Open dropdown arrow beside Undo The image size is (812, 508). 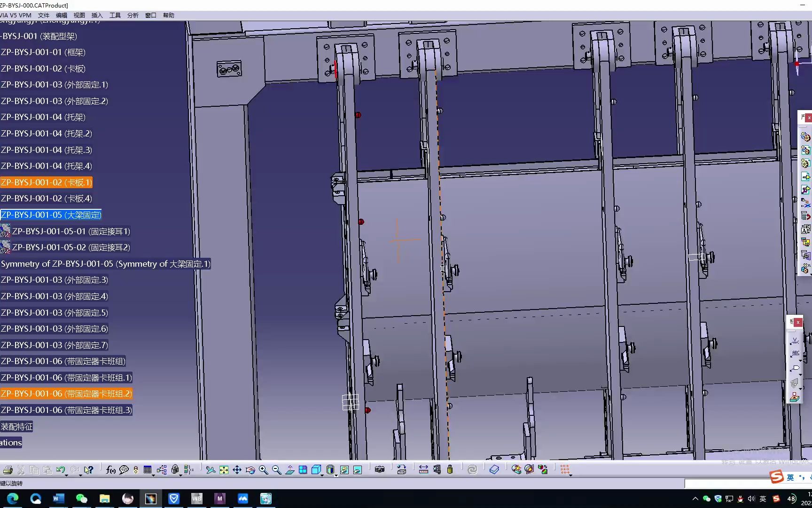pyautogui.click(x=67, y=475)
